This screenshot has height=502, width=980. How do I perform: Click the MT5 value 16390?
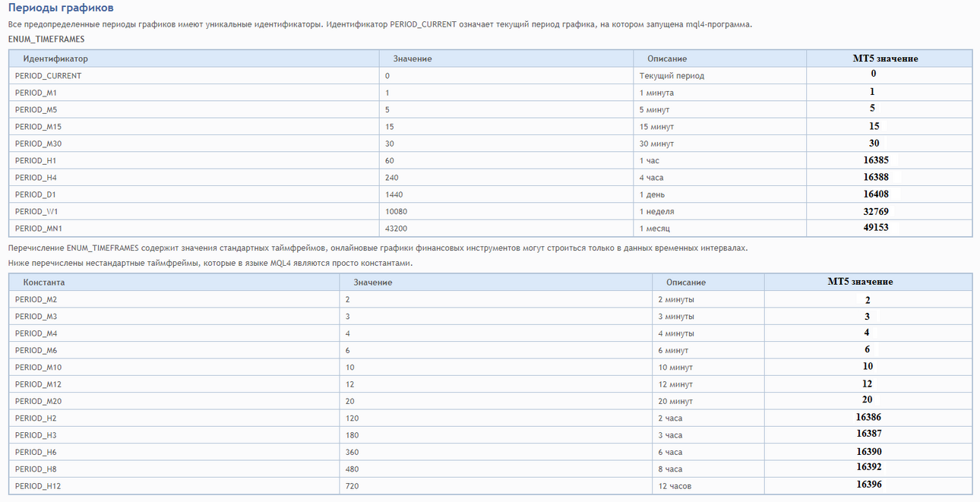pyautogui.click(x=868, y=450)
